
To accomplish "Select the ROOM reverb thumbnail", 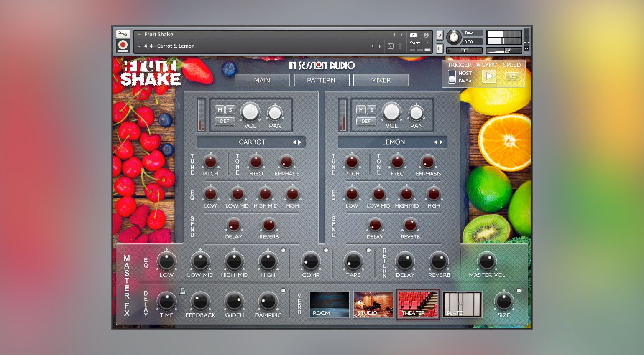I will coord(329,304).
